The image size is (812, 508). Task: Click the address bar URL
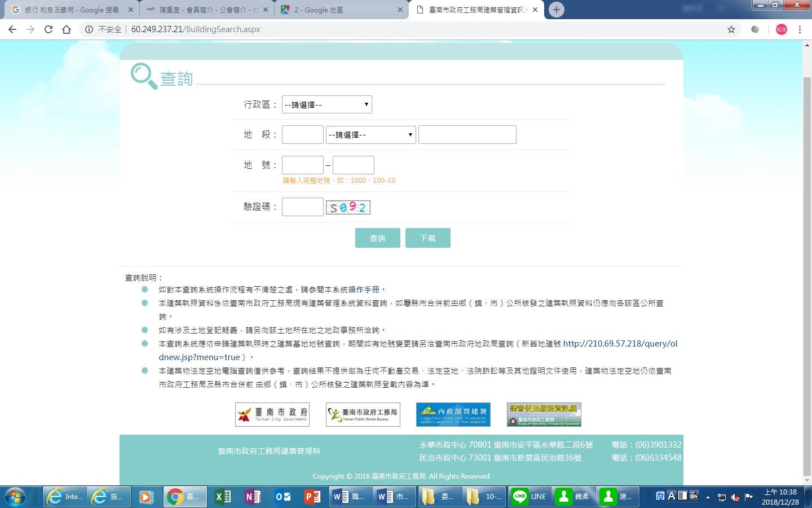196,29
